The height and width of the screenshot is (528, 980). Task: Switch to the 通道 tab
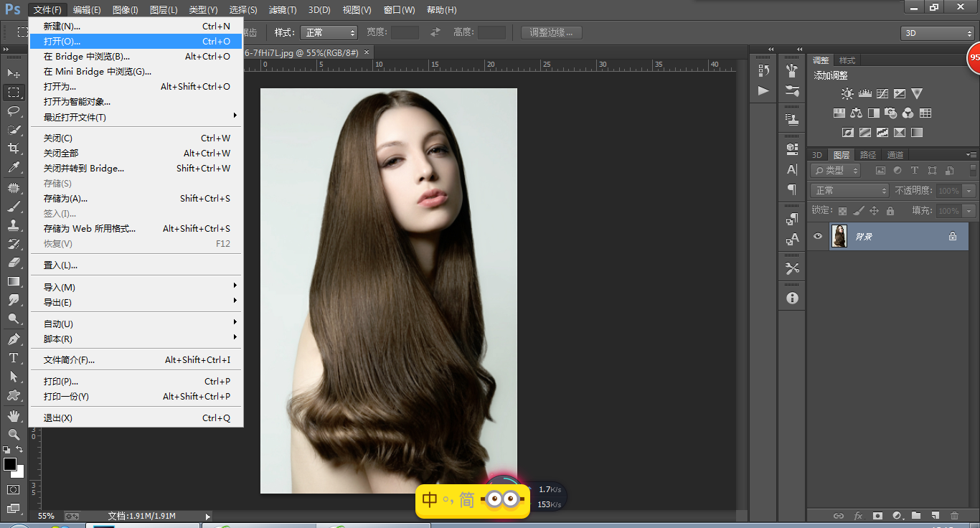895,155
